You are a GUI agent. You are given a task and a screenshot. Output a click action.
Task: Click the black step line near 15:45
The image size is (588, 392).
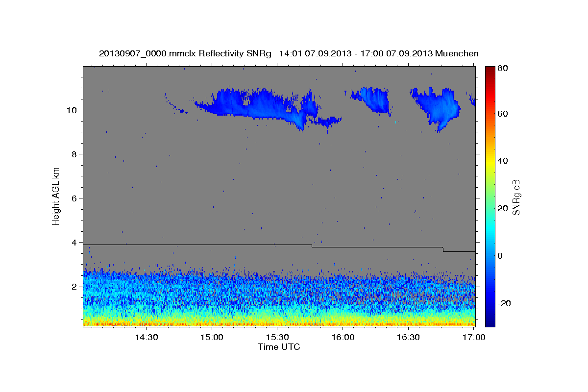pos(312,245)
